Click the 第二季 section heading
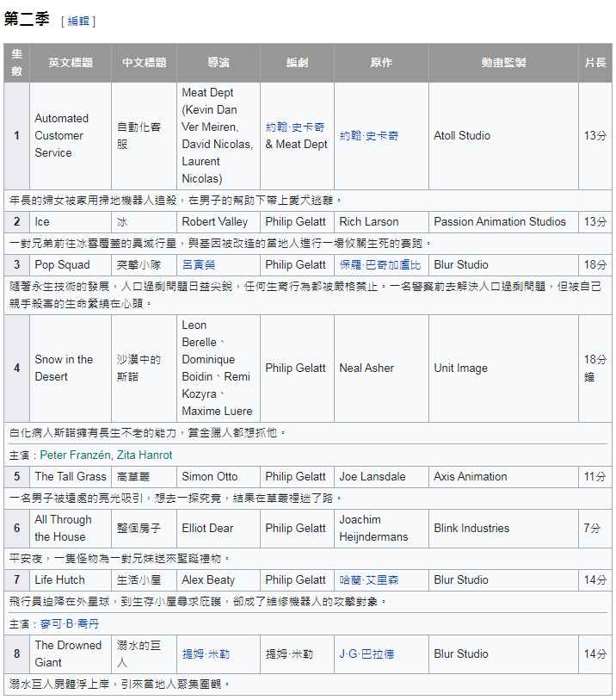Viewport: 616px width, 700px height. 27,19
